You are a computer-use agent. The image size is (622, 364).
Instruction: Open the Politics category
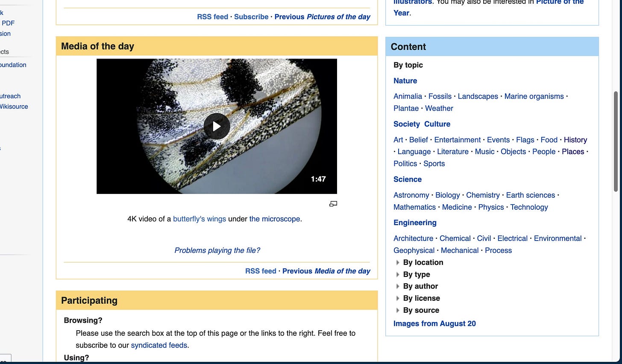point(405,164)
